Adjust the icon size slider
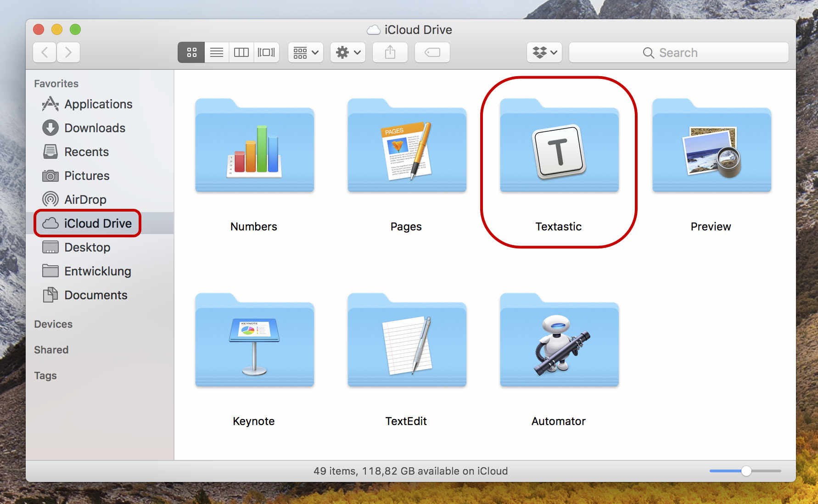Viewport: 818px width, 504px height. coord(745,471)
